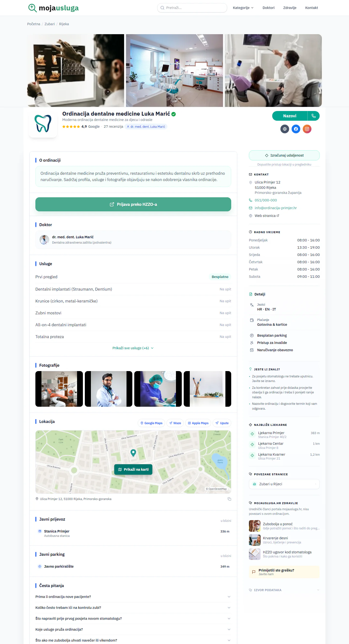Viewport: 349px width, 644px height.
Task: Click the Ljekarna Primjer pharmacy cross icon
Action: 252,434
